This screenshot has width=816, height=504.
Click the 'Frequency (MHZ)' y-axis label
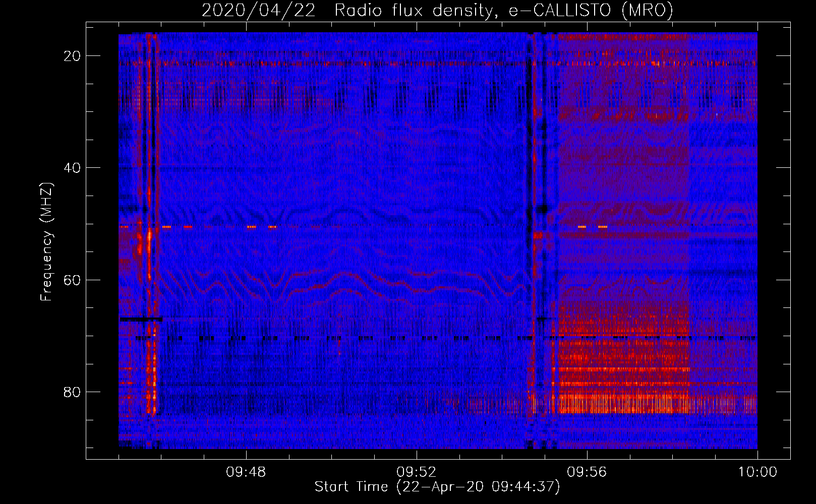pyautogui.click(x=46, y=242)
